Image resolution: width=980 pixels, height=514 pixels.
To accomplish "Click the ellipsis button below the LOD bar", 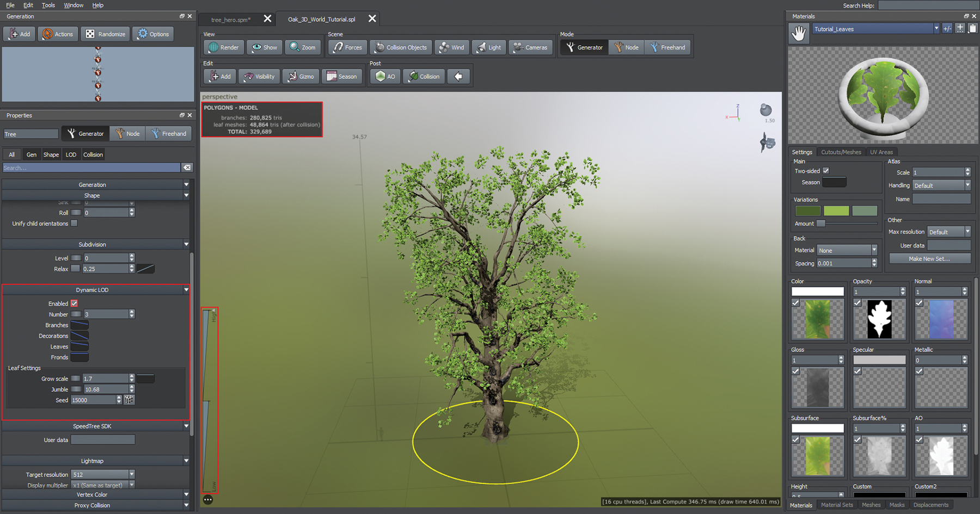I will coord(208,499).
